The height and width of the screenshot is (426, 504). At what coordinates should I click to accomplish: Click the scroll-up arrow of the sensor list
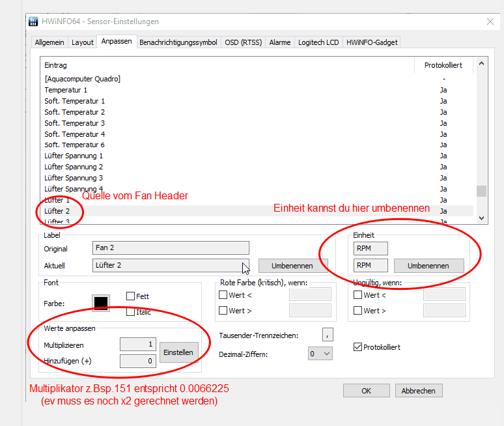click(x=481, y=63)
